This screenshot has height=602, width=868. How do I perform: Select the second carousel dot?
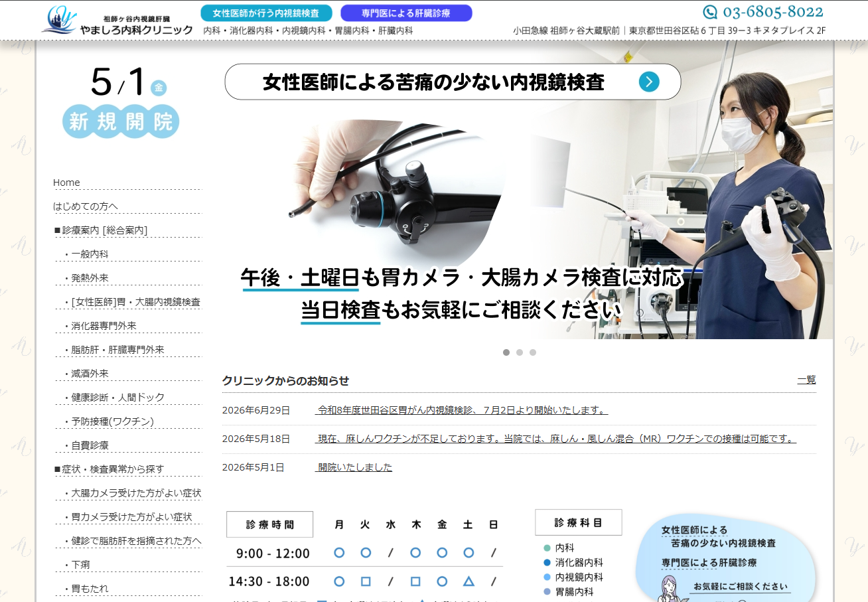coord(520,352)
